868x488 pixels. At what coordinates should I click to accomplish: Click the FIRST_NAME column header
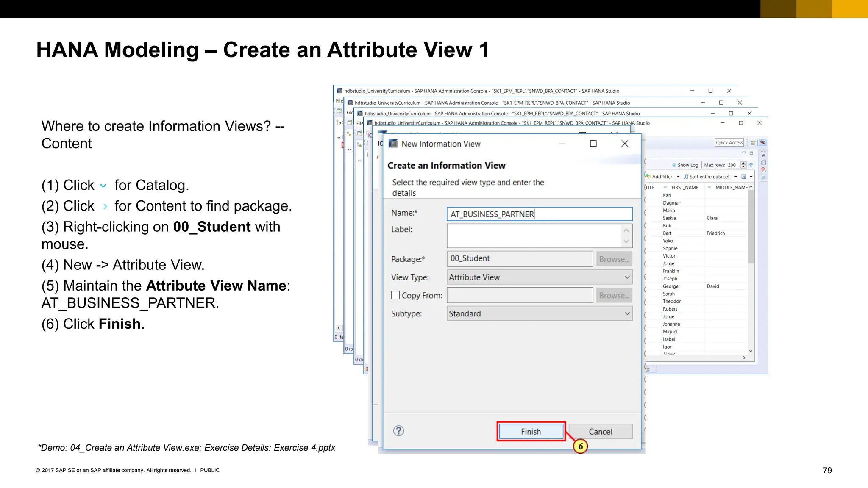pos(682,187)
